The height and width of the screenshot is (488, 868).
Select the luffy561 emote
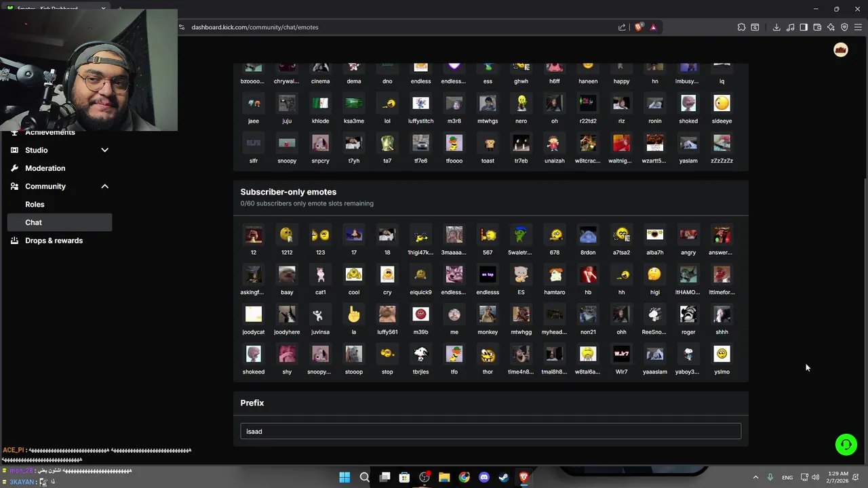(387, 315)
